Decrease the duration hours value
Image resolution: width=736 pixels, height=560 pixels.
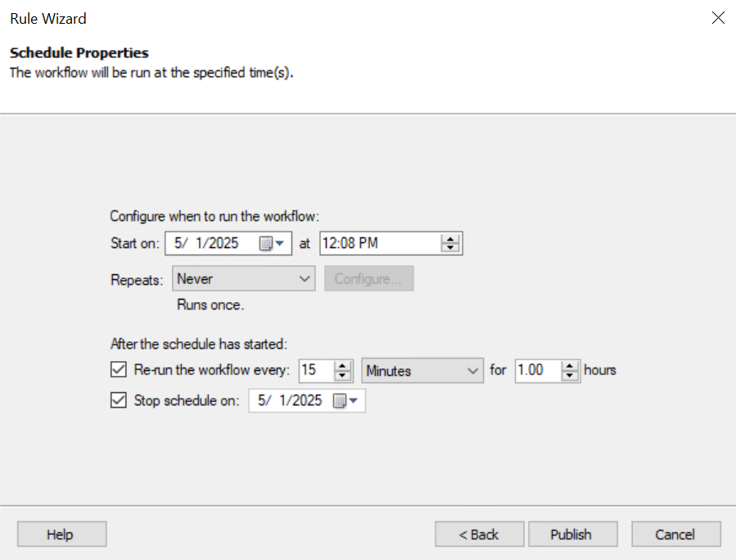pyautogui.click(x=571, y=375)
